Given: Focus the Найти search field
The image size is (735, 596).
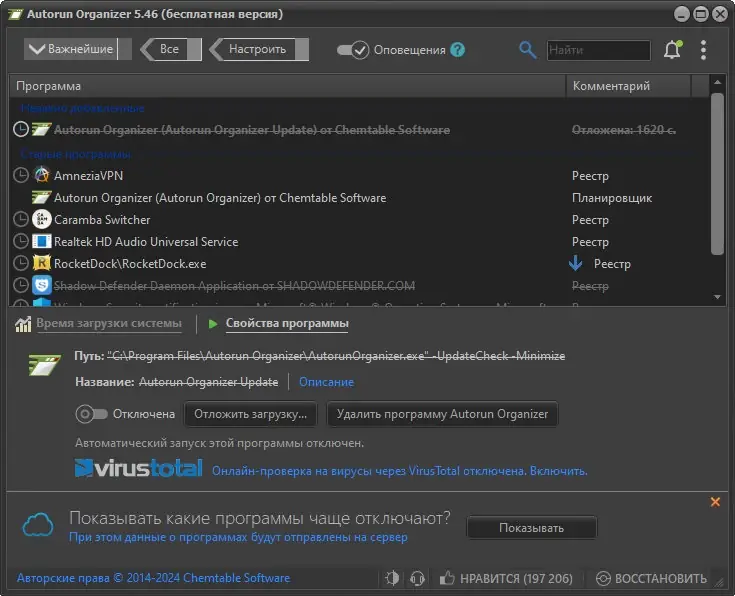Looking at the screenshot, I should 599,50.
